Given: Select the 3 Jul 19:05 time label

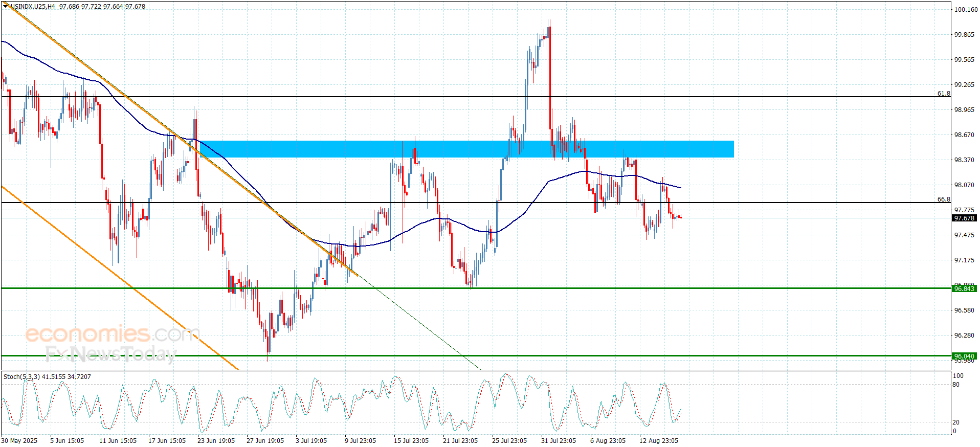Looking at the screenshot, I should pyautogui.click(x=311, y=441).
